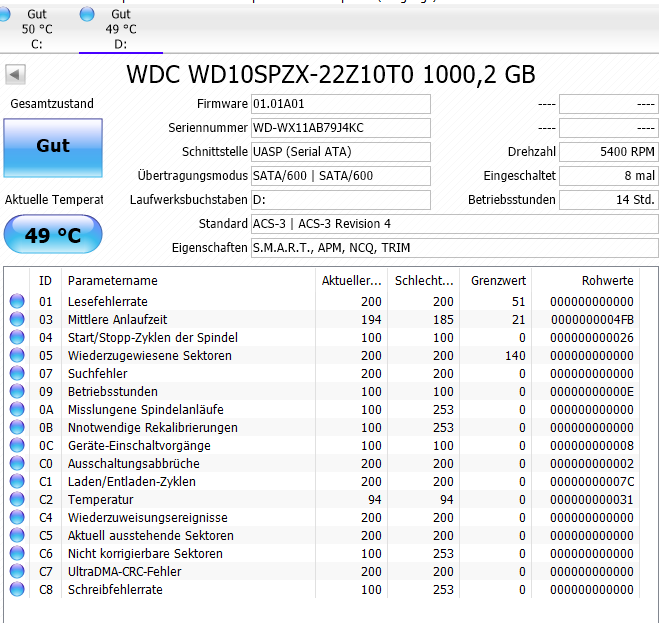The width and height of the screenshot is (659, 623).
Task: Click the previous disk arrow button
Action: (15, 75)
